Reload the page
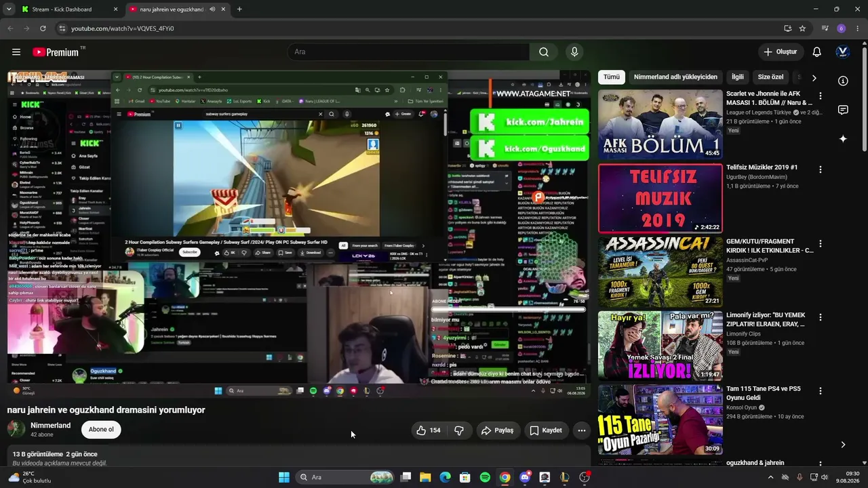The width and height of the screenshot is (868, 488). click(x=43, y=28)
